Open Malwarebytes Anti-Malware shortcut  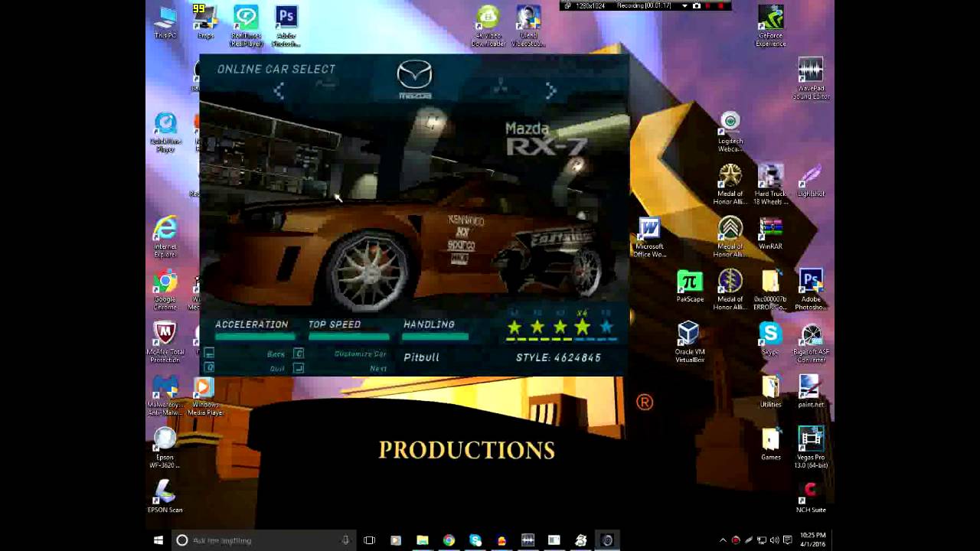coord(165,395)
